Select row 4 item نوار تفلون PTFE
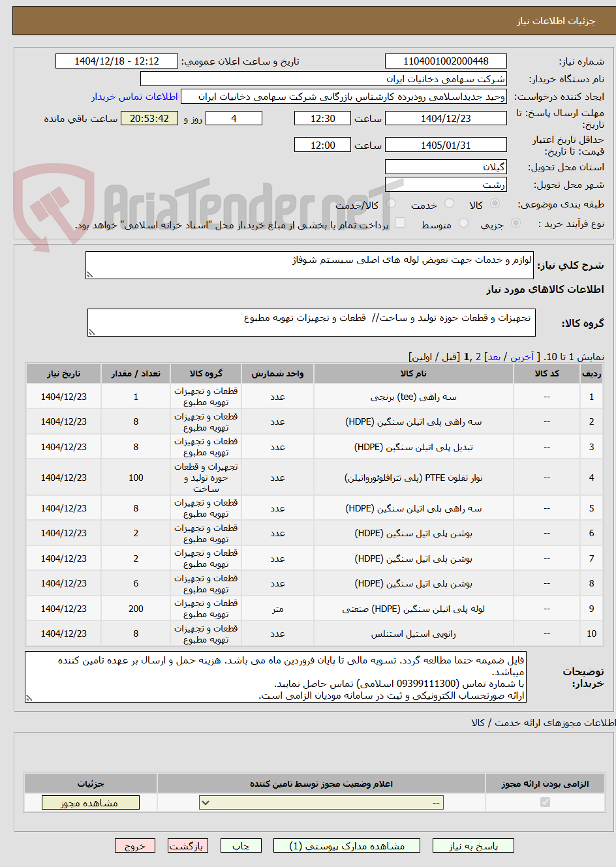The width and height of the screenshot is (616, 867). click(413, 478)
